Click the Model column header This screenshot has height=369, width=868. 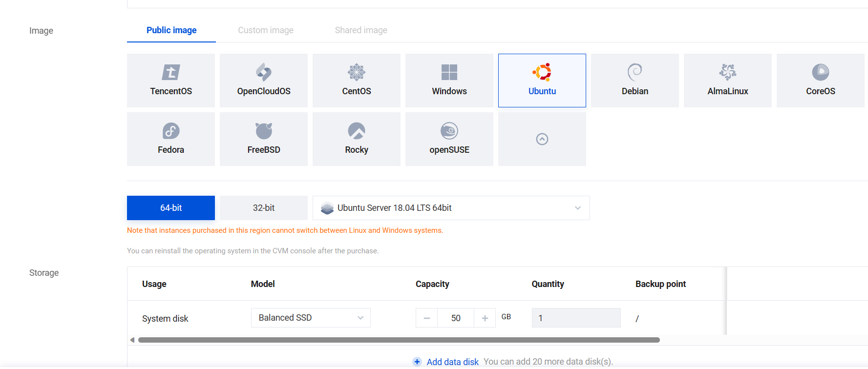coord(263,284)
